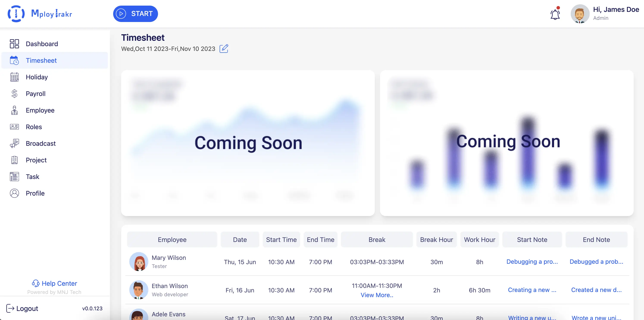This screenshot has height=320, width=644.
Task: Click the Logout arrow icon
Action: 10,308
